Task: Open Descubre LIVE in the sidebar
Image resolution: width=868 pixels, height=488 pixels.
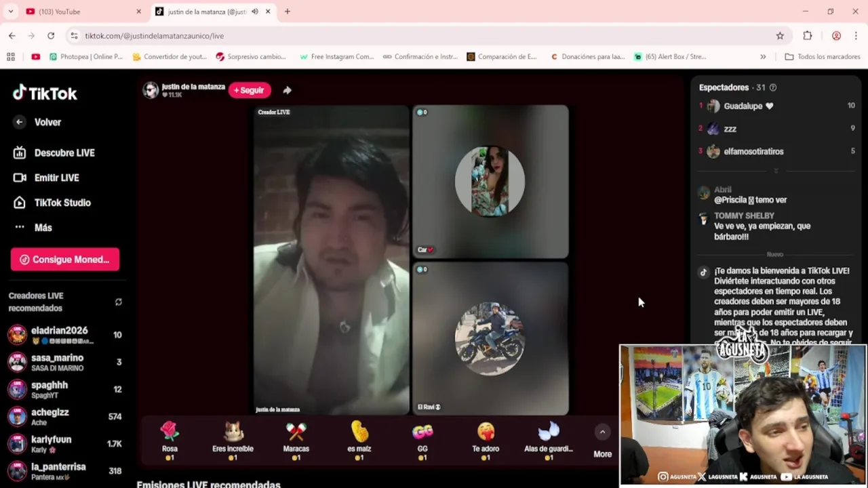Action: (54, 152)
